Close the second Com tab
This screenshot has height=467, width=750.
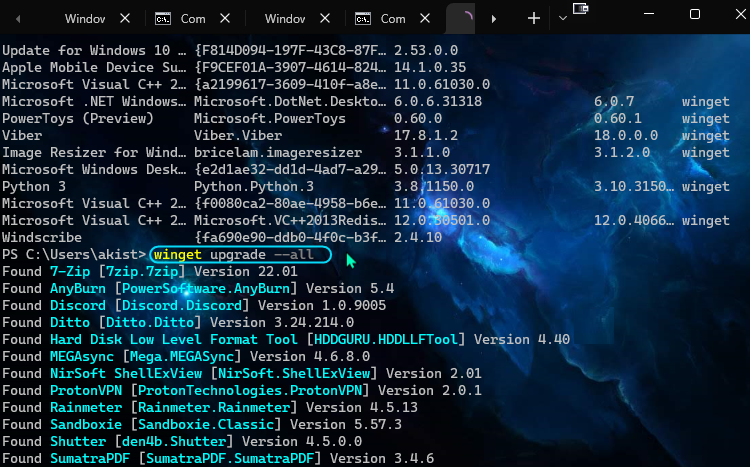point(425,19)
